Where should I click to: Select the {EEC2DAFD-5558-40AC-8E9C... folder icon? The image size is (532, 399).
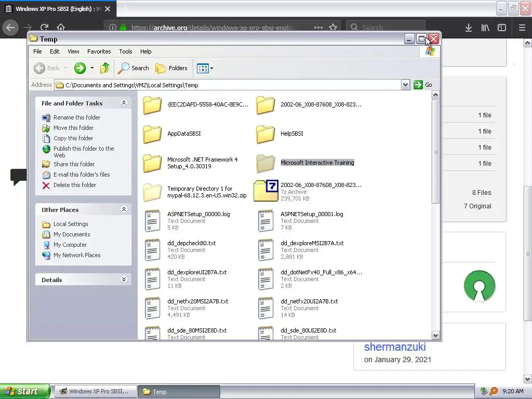point(152,105)
